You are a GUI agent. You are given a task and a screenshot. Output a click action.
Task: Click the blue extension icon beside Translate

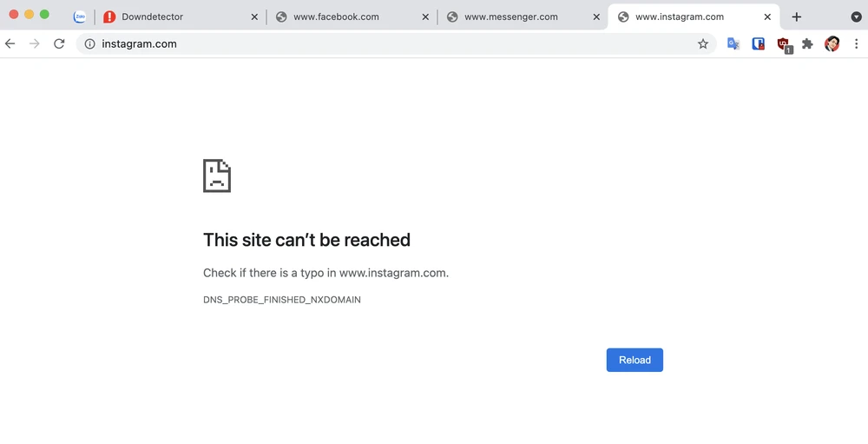click(x=759, y=43)
